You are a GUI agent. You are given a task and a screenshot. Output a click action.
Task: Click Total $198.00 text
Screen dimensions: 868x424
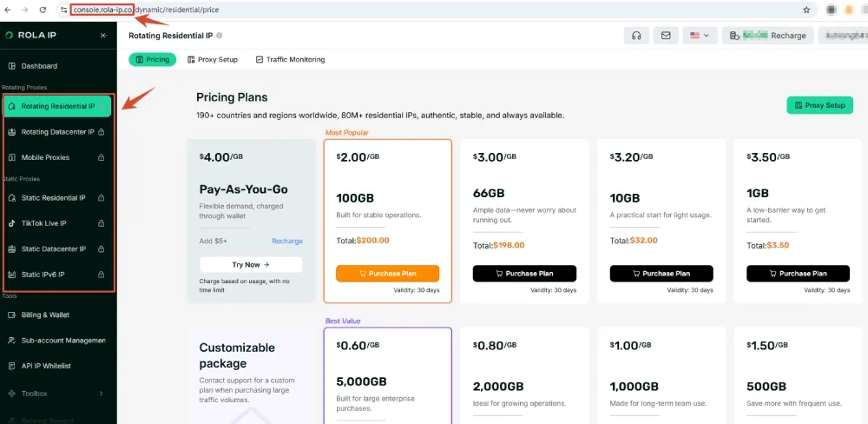click(x=499, y=245)
